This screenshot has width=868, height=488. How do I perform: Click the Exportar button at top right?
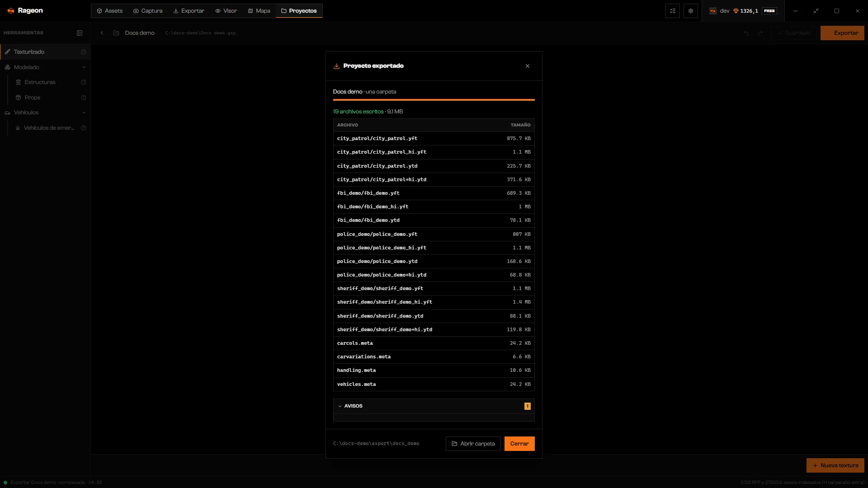coord(842,33)
